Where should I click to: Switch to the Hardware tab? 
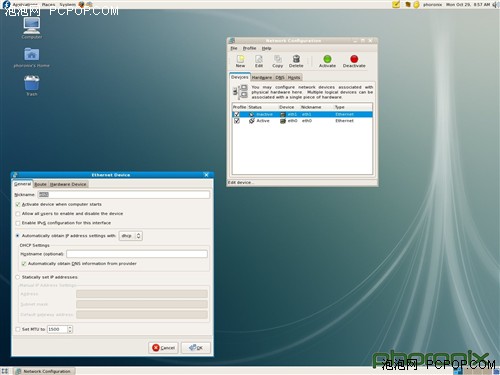(262, 77)
